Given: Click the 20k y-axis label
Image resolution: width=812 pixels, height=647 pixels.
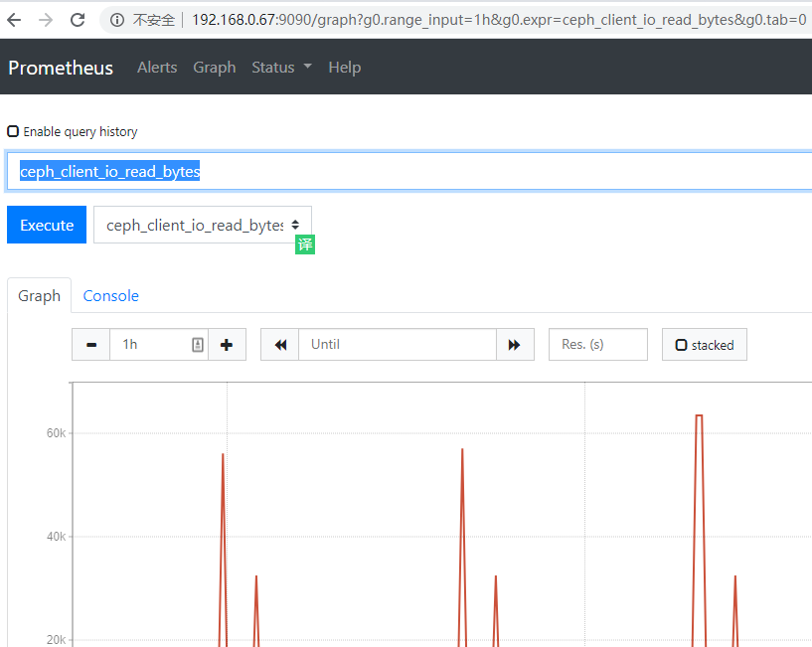Looking at the screenshot, I should (56, 640).
